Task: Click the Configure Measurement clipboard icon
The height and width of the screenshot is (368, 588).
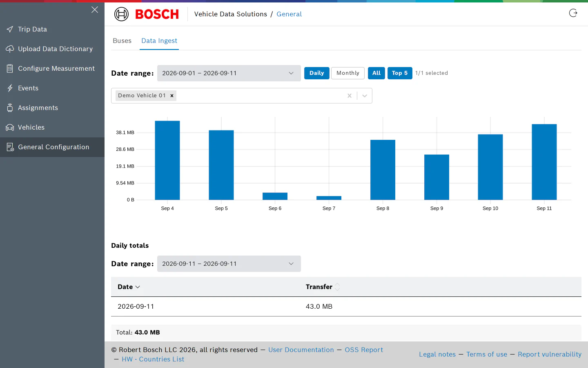Action: [10, 69]
